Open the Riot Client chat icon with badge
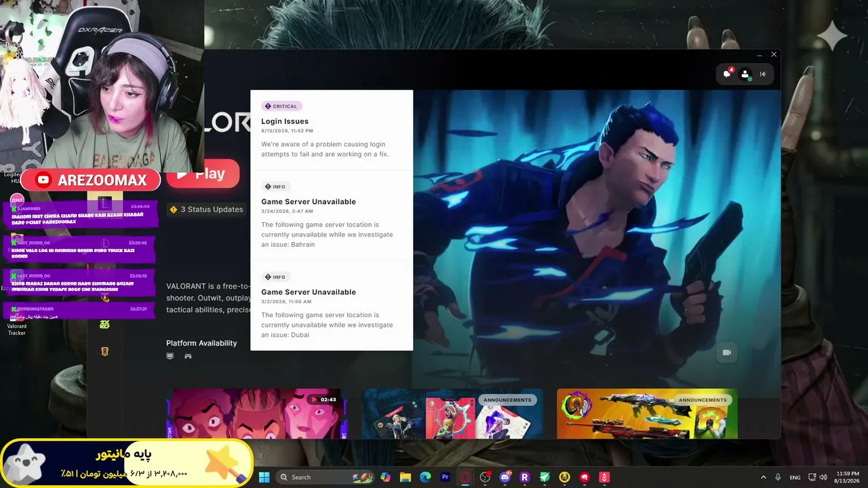 coord(728,74)
